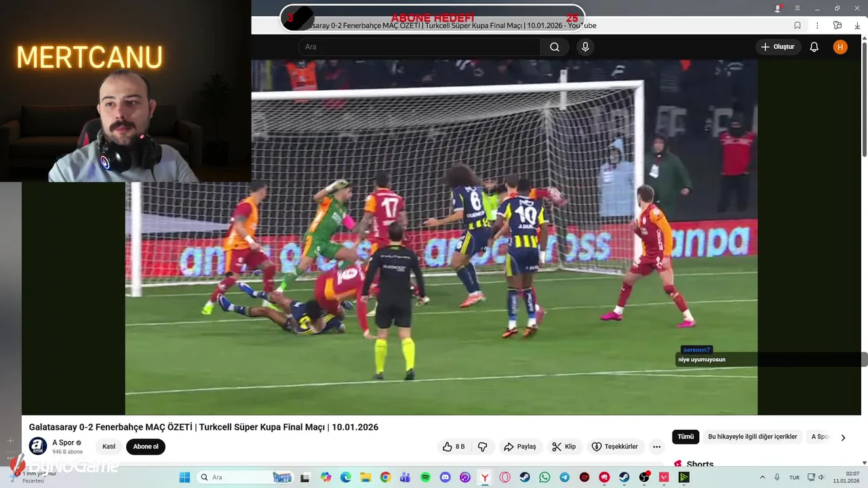
Task: Click the Katıl join button
Action: tap(109, 447)
